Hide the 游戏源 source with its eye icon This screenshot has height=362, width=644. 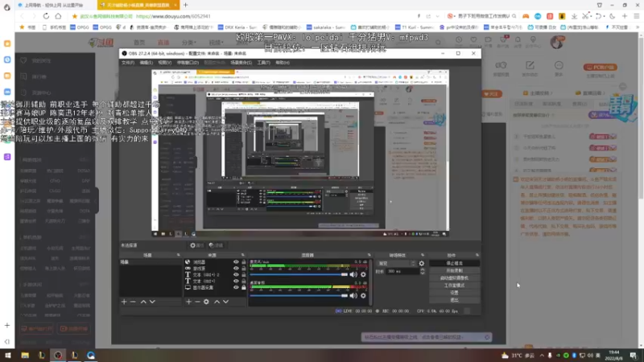point(236,269)
